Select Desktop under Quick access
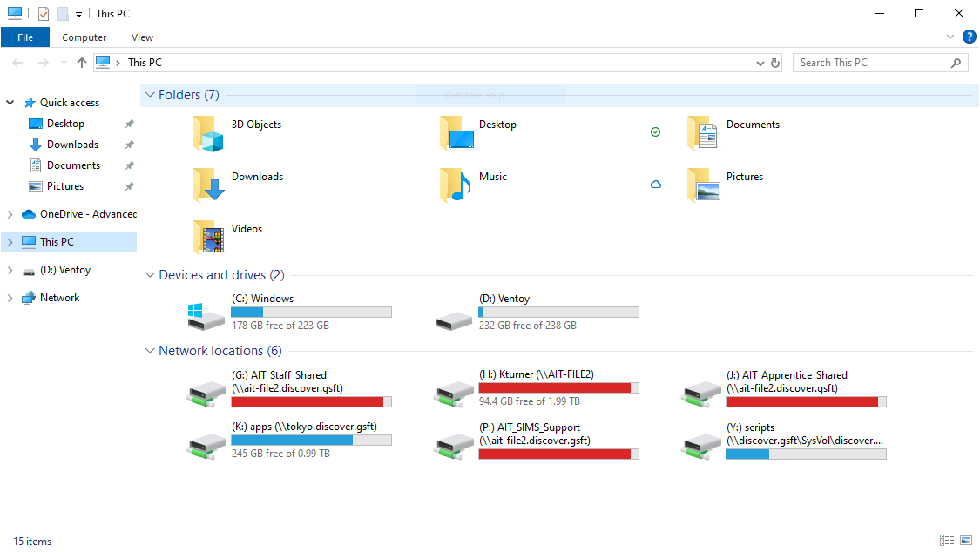 65,124
